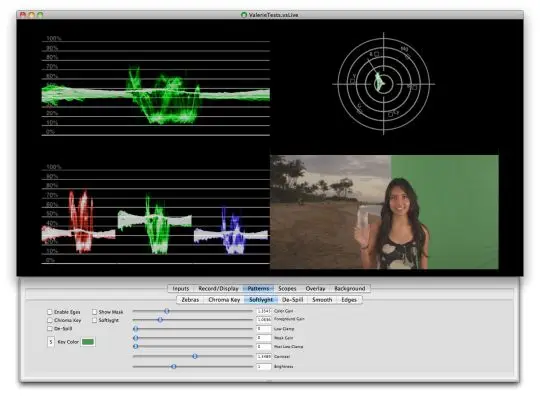The width and height of the screenshot is (540, 399).
Task: Click the vectorscope circular display
Action: pos(384,84)
